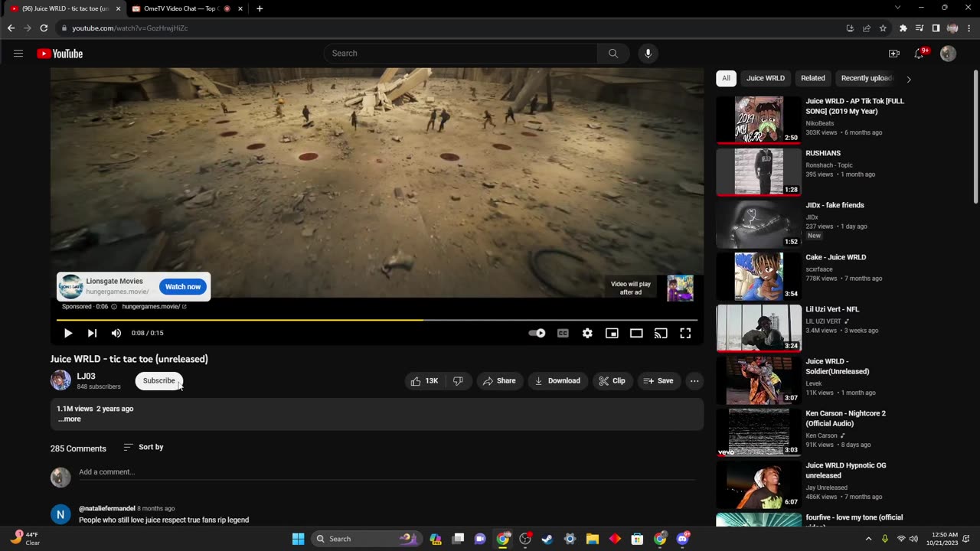Toggle the autoplay switch
The width and height of the screenshot is (980, 551).
[x=537, y=333]
